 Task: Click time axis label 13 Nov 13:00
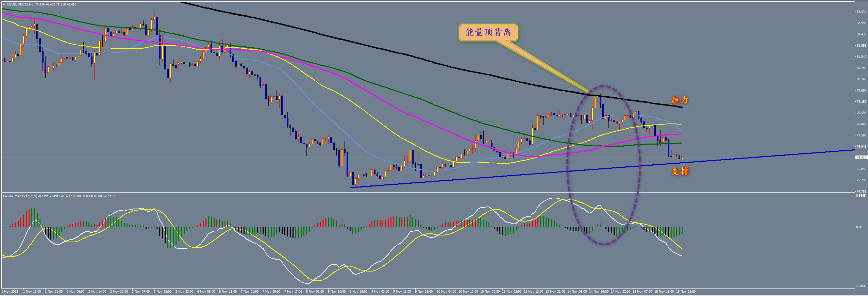point(533,292)
